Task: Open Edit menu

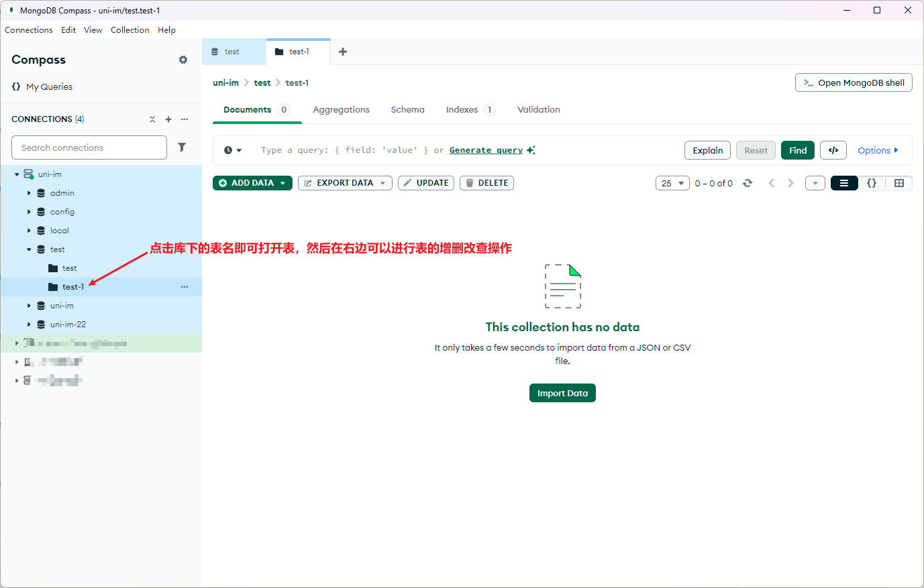Action: click(68, 30)
